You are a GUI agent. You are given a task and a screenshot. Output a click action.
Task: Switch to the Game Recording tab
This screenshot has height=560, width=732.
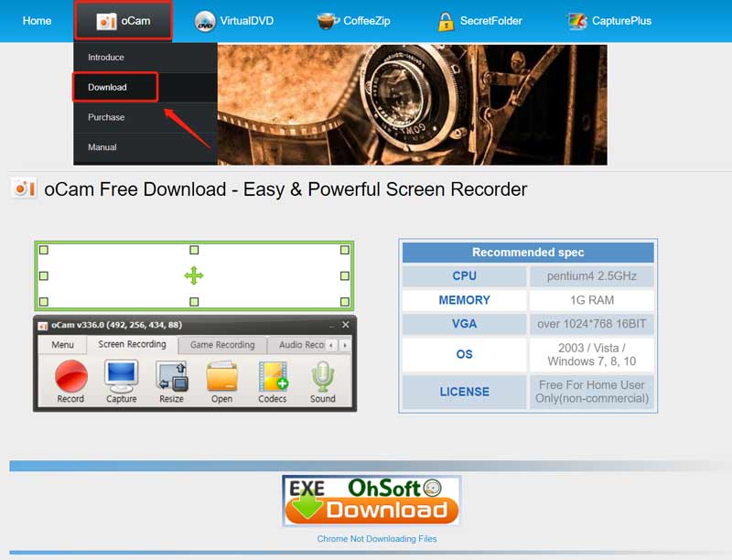click(222, 345)
